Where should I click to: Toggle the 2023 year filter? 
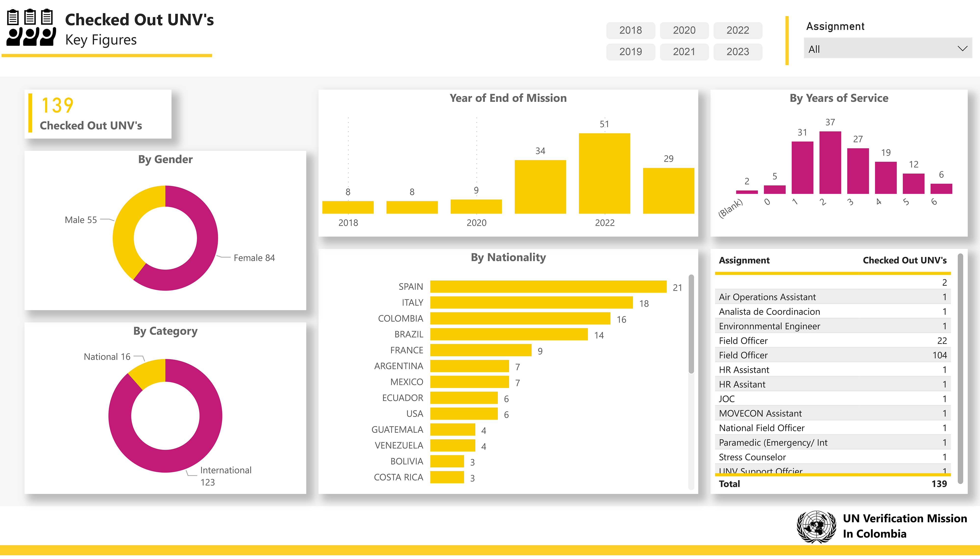pyautogui.click(x=737, y=52)
